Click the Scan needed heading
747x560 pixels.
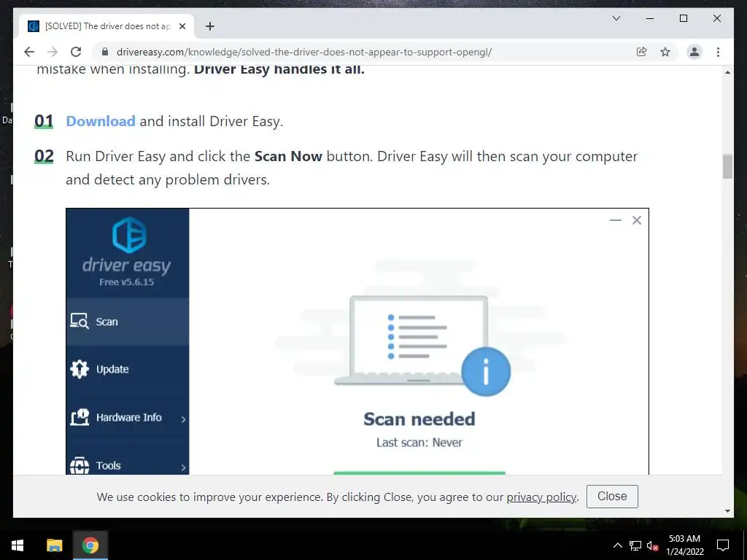[419, 419]
